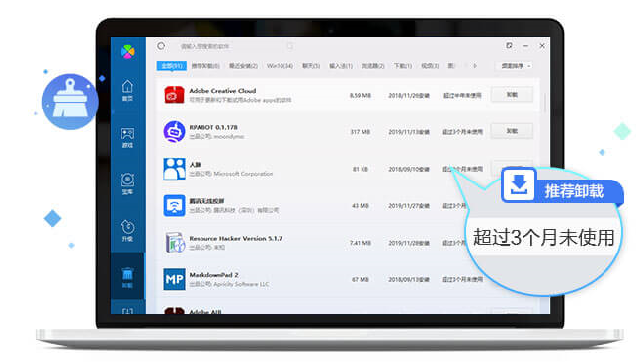This screenshot has width=644, height=362.
Task: Click the RPABOT robot app icon
Action: 174,131
